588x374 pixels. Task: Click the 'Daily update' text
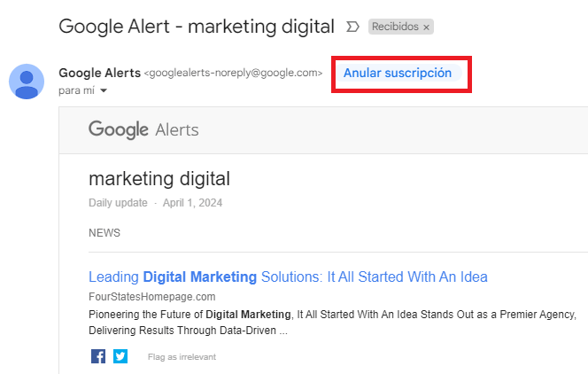point(119,203)
